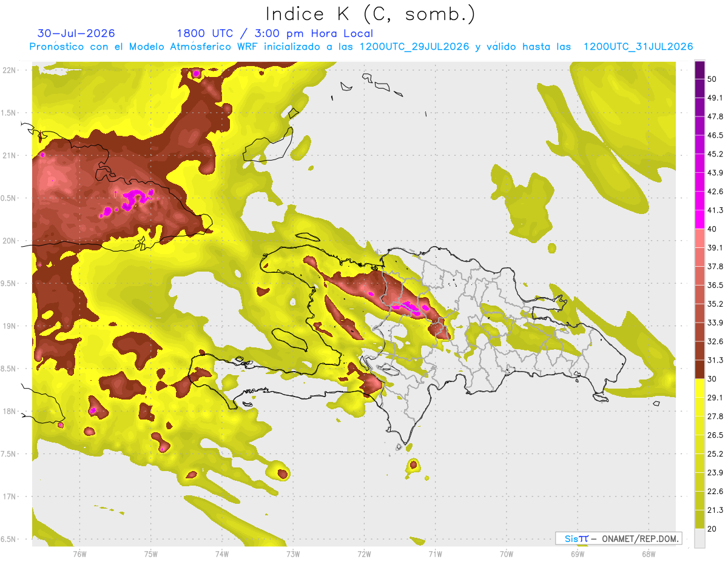
Task: Click the colorbar value "29.1"
Action: click(715, 398)
